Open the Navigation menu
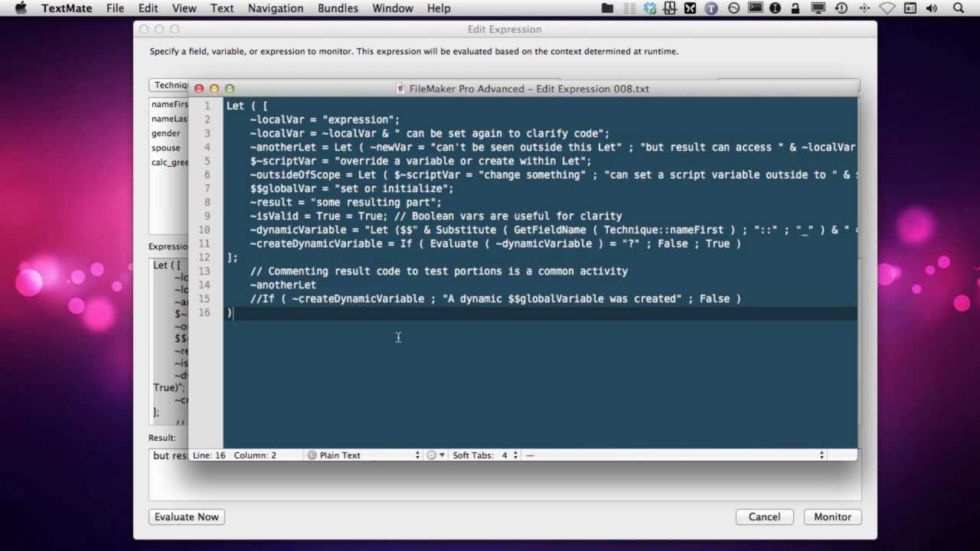This screenshot has width=980, height=551. point(276,8)
